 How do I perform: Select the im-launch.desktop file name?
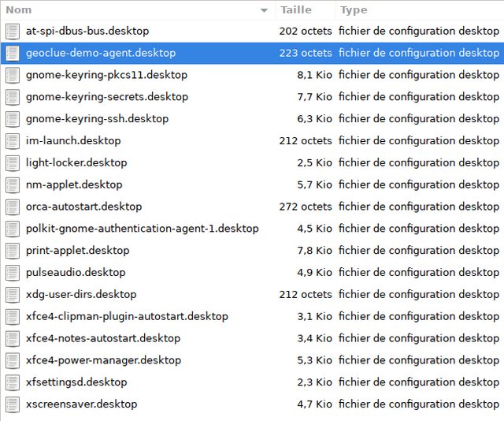(x=73, y=140)
